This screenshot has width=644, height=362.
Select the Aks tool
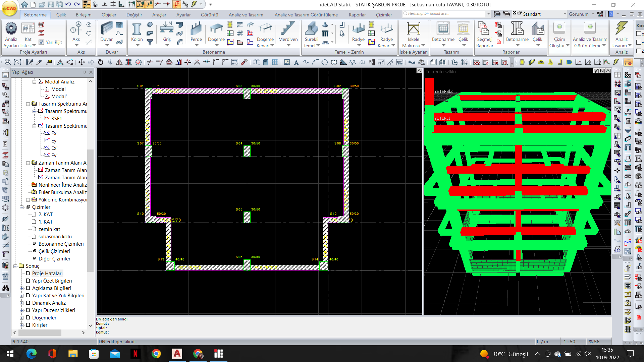[76, 34]
